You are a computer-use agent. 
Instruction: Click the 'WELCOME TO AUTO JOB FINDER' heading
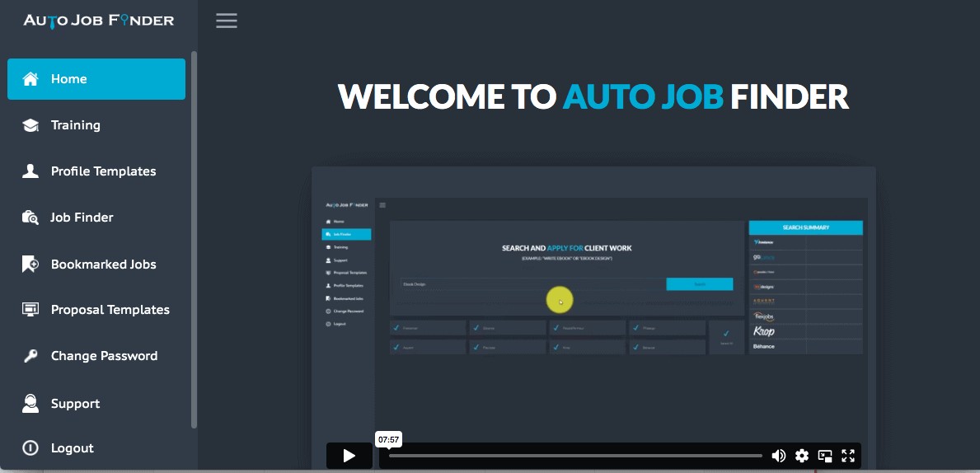[x=593, y=97]
